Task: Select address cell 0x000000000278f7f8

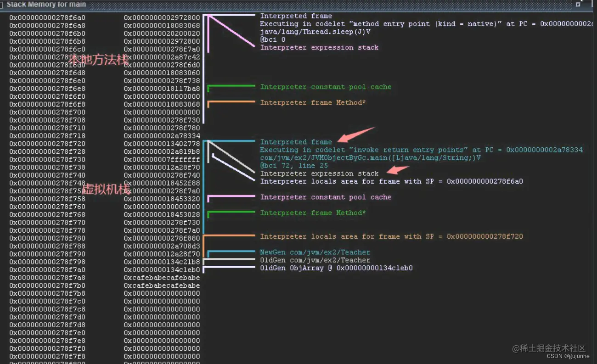Action: (x=47, y=356)
